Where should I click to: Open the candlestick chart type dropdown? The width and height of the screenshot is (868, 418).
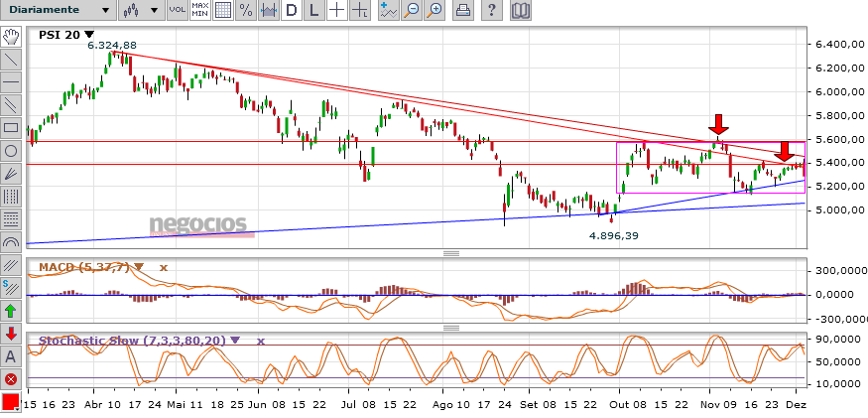141,9
